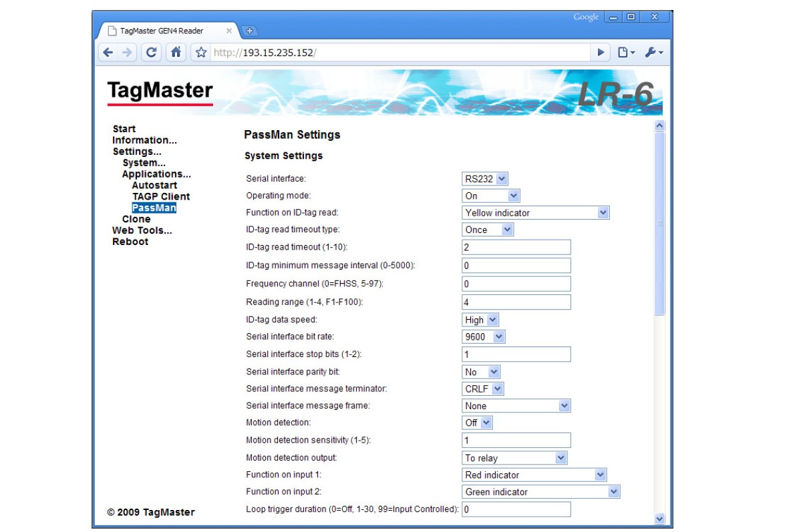Open the Serial interface RS232 dropdown
The image size is (803, 532).
(485, 179)
